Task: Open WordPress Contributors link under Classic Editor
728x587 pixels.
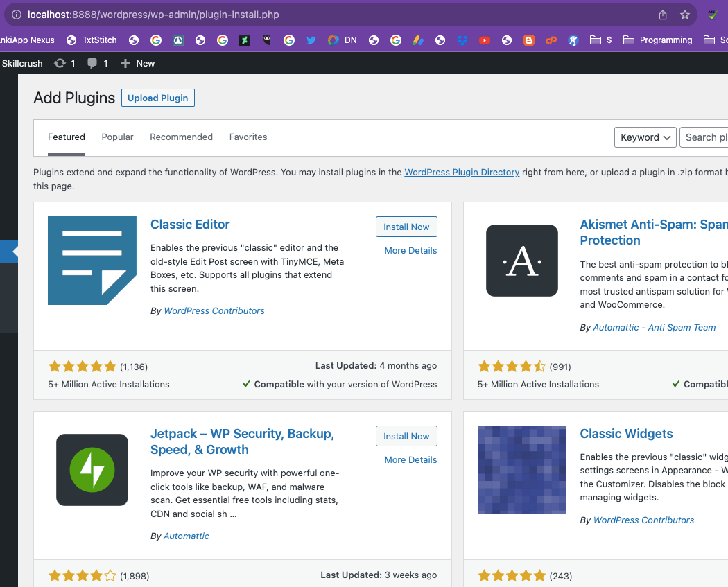Action: tap(214, 311)
